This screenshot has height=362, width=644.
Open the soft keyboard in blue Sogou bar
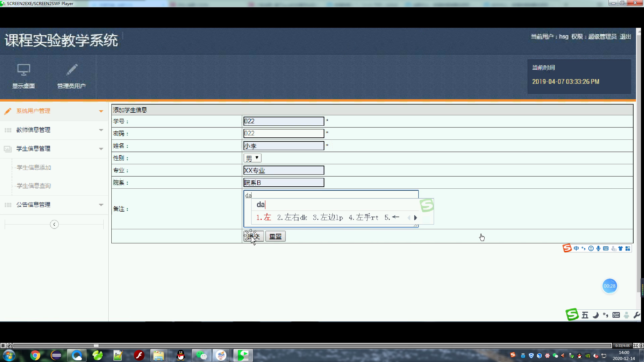(606, 248)
